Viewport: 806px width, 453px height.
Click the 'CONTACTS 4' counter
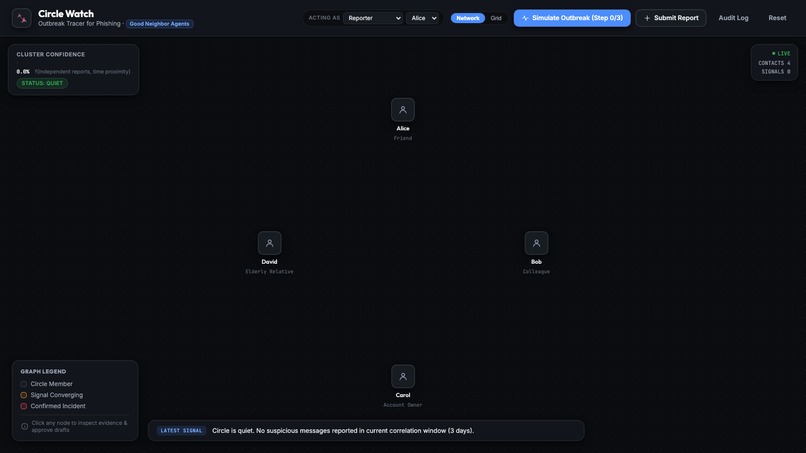point(774,63)
